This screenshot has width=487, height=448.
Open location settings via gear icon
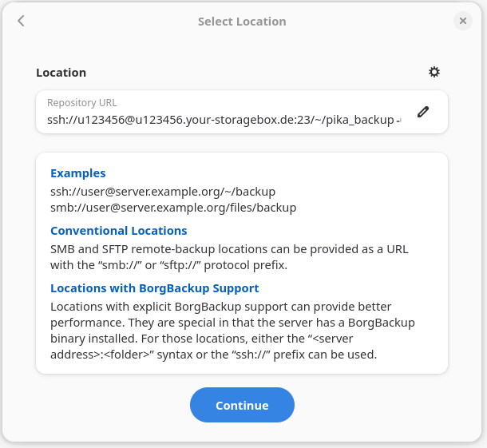pos(434,72)
